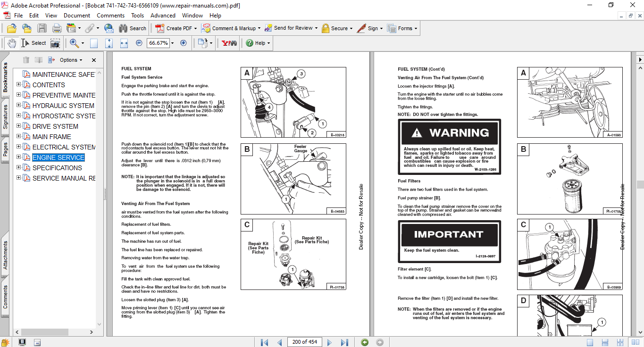The width and height of the screenshot is (644, 347).
Task: Switch to Single Page layout
Action: (590, 342)
